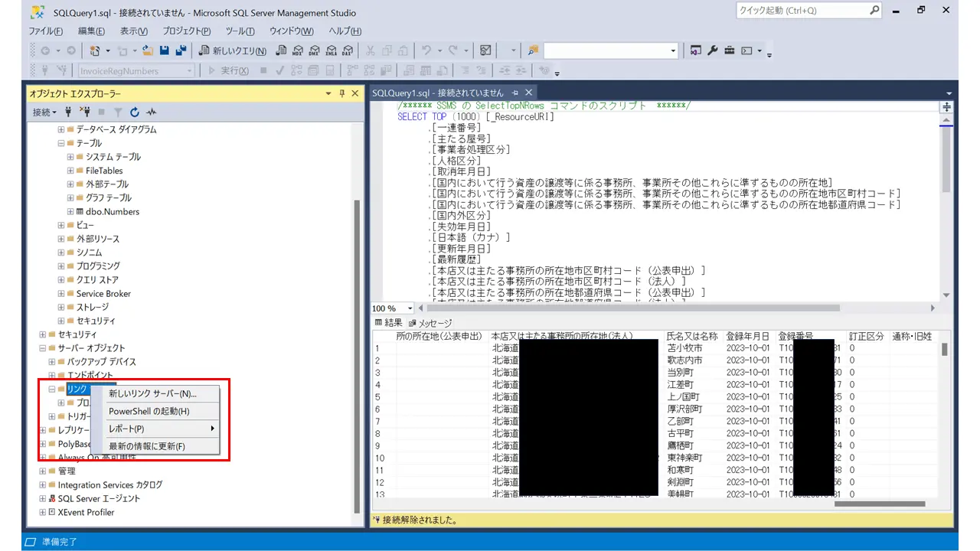
Task: Click the XMLA query icon
Action: (x=332, y=51)
